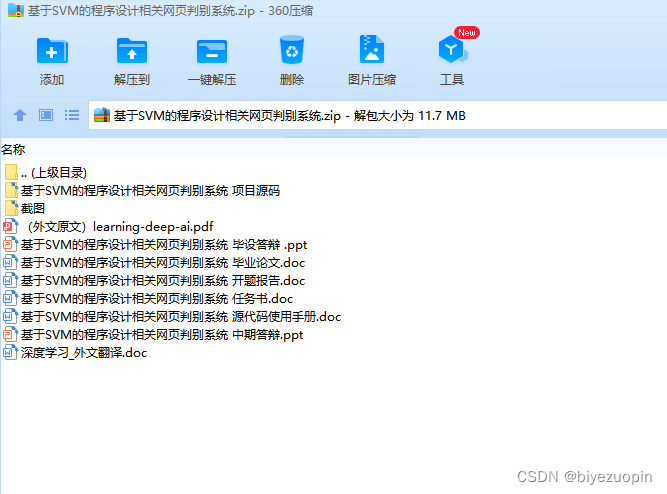The image size is (667, 494).
Task: Click the archive path address field
Action: pyautogui.click(x=378, y=115)
